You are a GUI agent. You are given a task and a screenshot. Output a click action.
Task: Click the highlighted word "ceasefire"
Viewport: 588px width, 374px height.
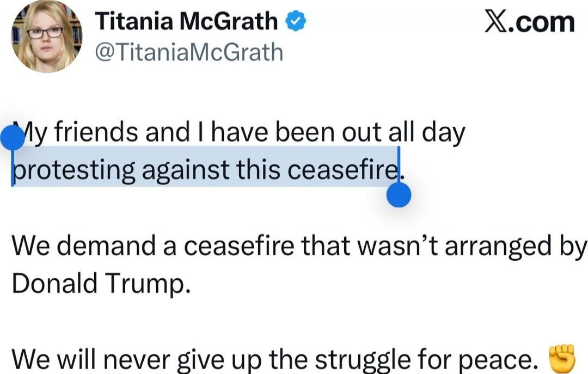[343, 171]
